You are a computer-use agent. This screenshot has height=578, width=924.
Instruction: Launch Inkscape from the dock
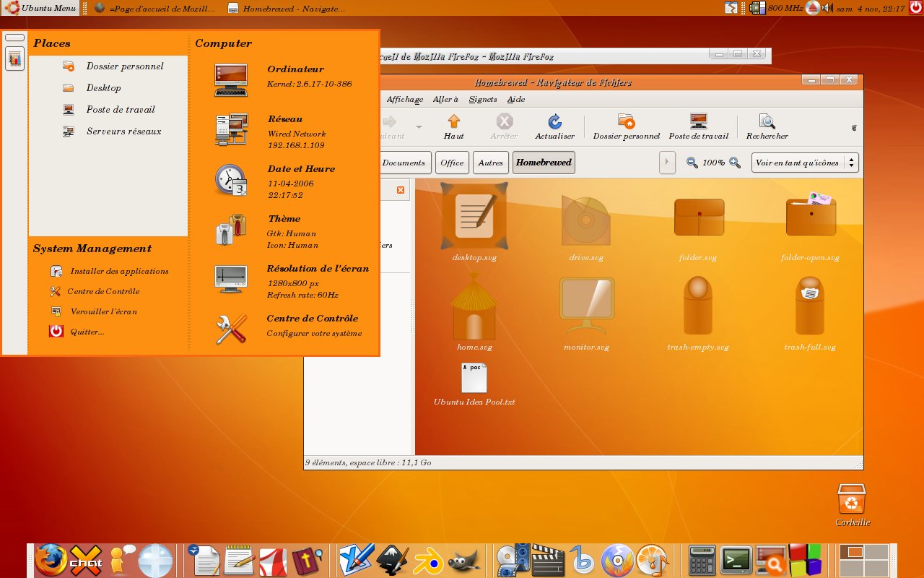392,561
